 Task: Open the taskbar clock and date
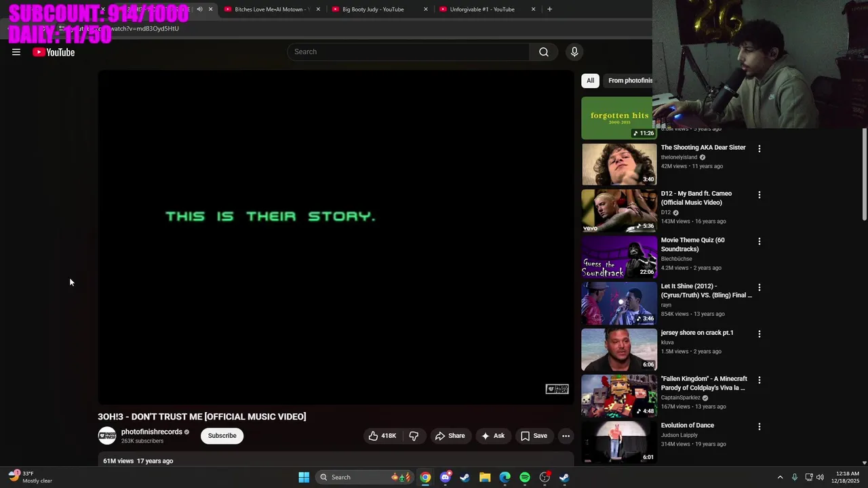(x=846, y=477)
